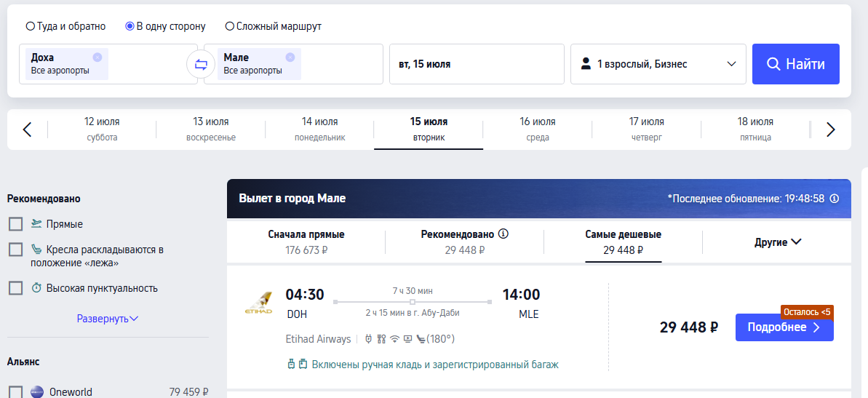
Task: Click info icon next to Рекомендовано
Action: coord(503,234)
